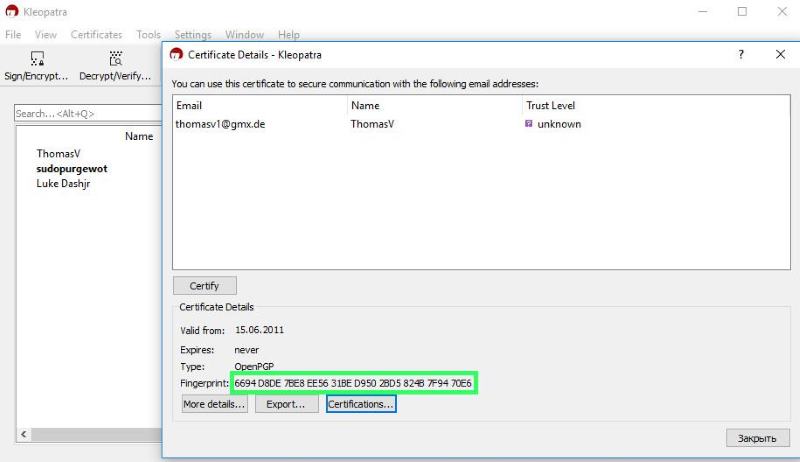Minimize the Kleopatra main window
The width and height of the screenshot is (800, 462).
tap(703, 11)
